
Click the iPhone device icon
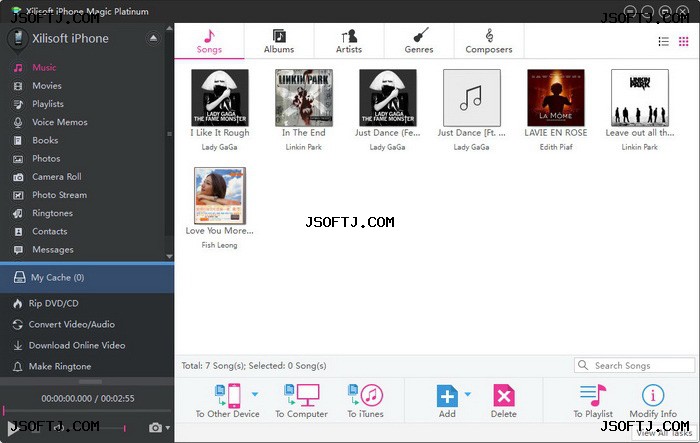pyautogui.click(x=18, y=39)
